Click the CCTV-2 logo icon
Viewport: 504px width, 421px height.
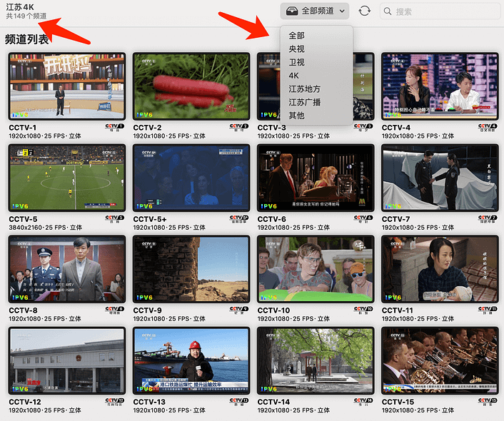[239, 127]
